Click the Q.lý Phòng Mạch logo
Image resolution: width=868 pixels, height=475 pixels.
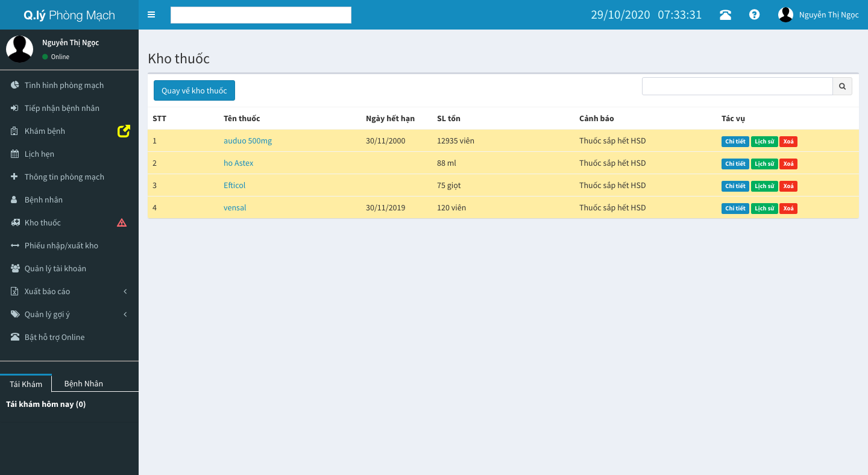69,15
